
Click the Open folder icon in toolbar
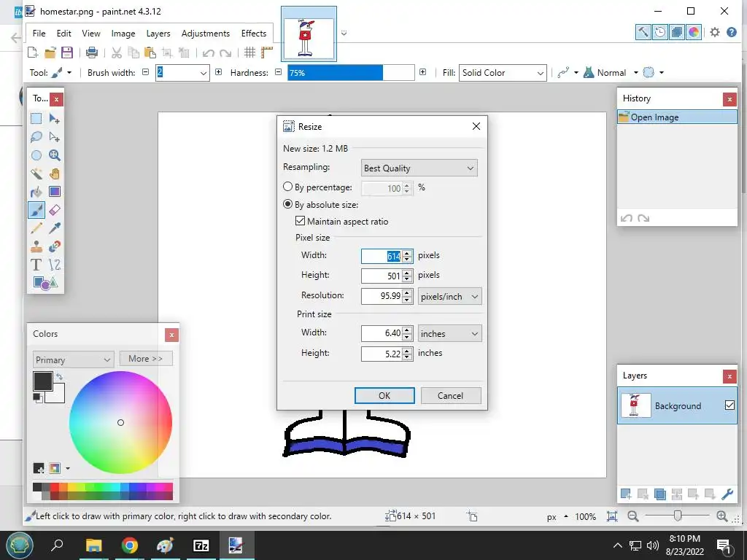(x=50, y=52)
